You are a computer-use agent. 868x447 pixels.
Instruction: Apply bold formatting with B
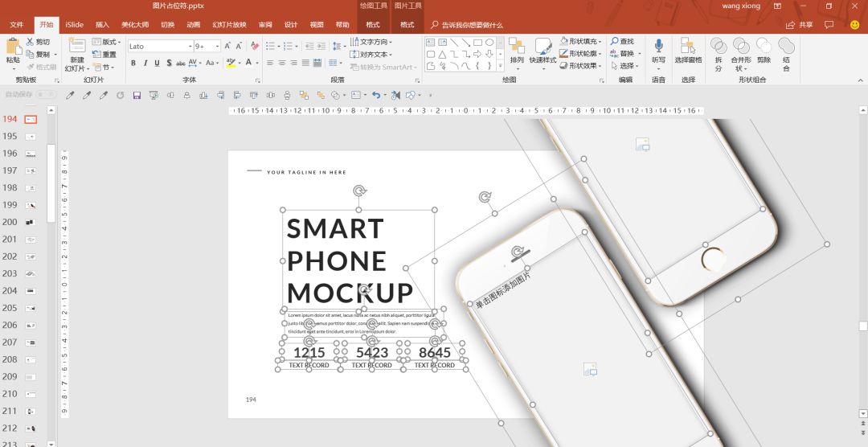[x=133, y=64]
